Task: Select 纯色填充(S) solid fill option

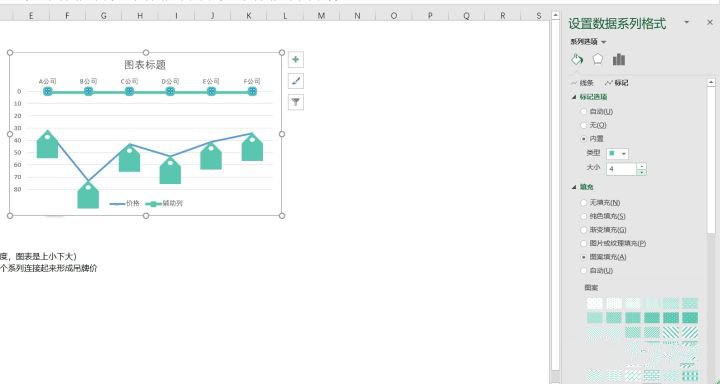Action: (603, 216)
